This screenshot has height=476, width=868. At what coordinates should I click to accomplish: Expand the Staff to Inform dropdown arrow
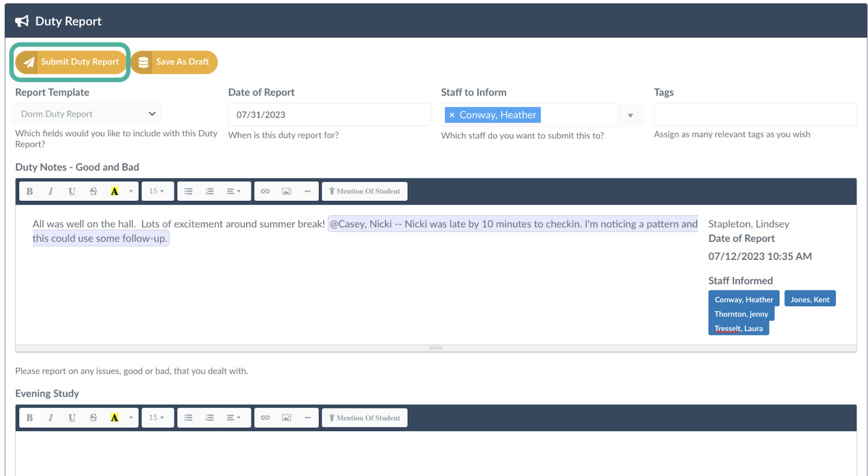pyautogui.click(x=630, y=115)
